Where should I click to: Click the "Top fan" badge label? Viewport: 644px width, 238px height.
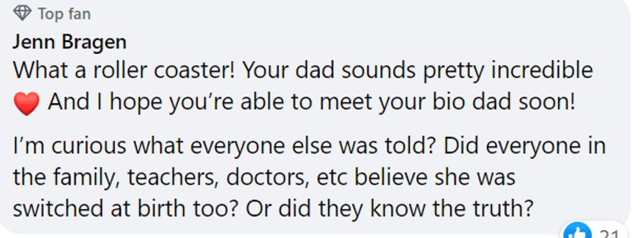coord(64,14)
